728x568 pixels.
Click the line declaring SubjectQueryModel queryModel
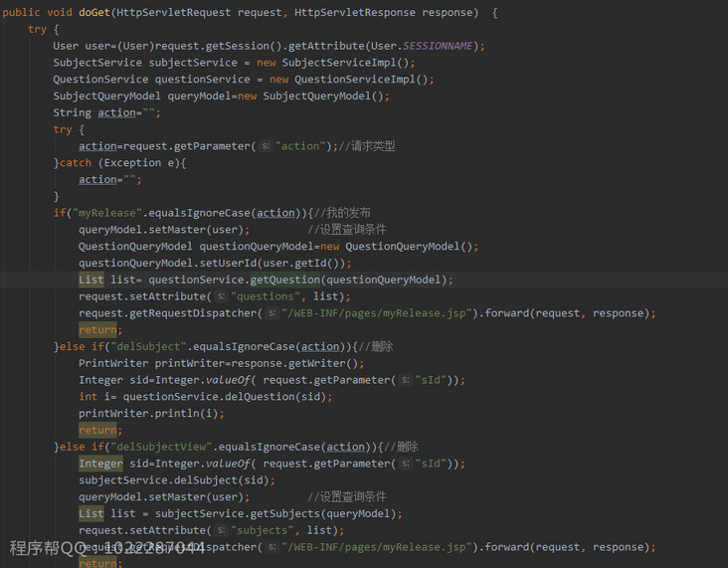(x=221, y=96)
